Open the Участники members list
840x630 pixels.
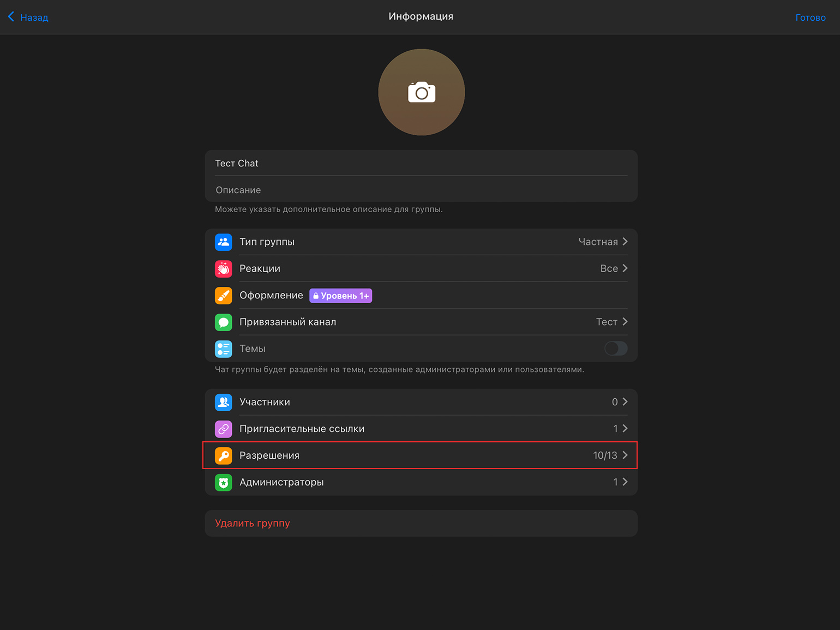point(421,402)
